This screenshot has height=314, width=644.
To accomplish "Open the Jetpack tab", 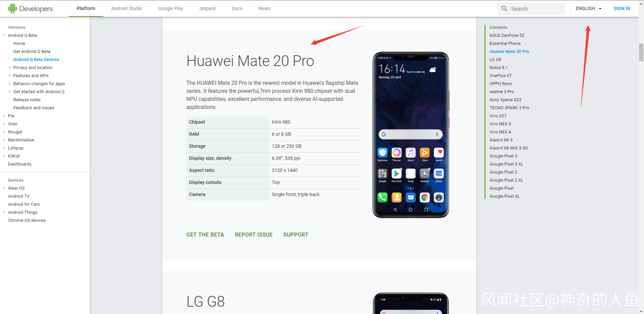I will pos(207,8).
